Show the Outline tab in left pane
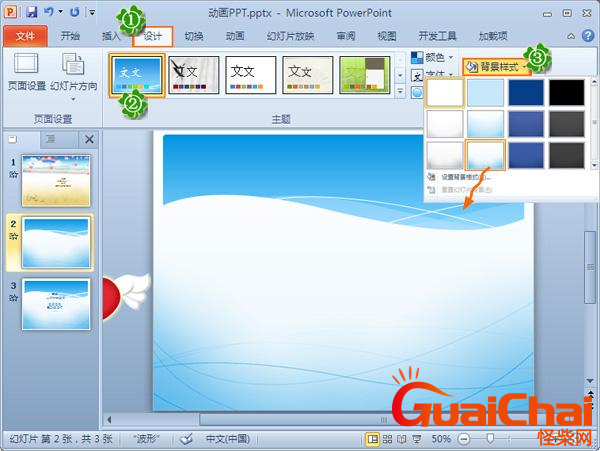The image size is (600, 451). (51, 140)
